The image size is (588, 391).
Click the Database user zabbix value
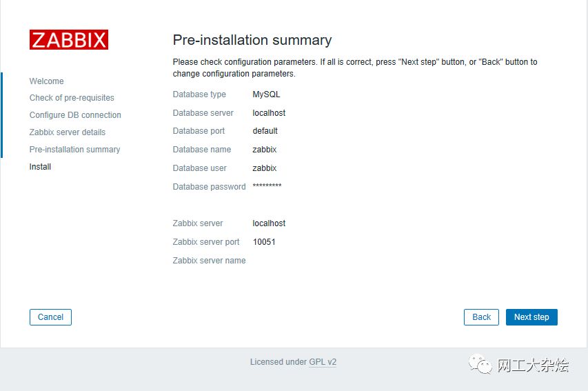265,168
